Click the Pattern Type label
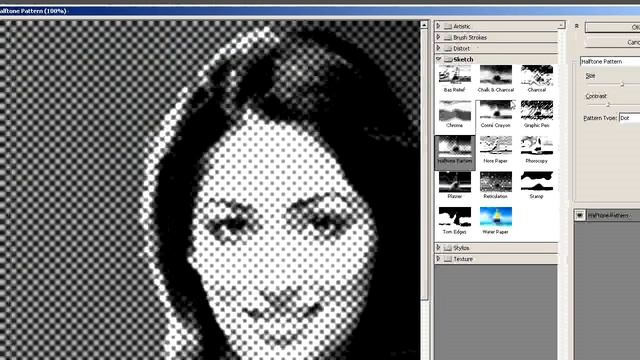The width and height of the screenshot is (640, 360). click(x=600, y=118)
